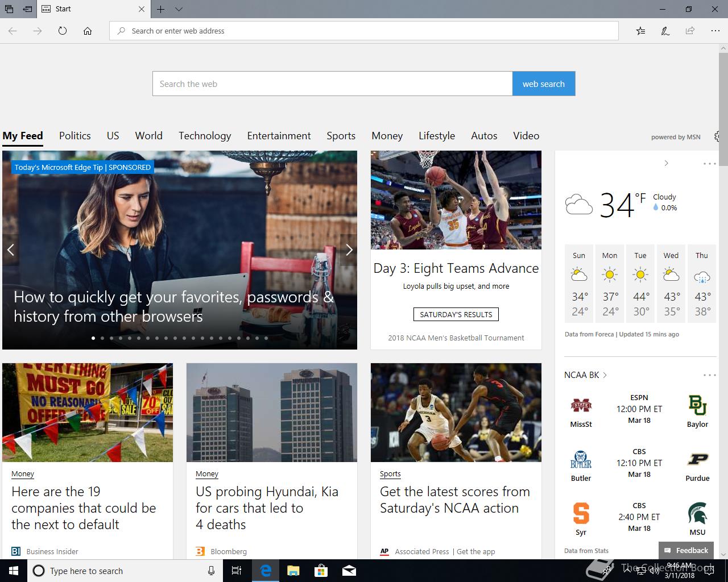Viewport: 728px width, 582px height.
Task: Open 2018 NCAA Men's Basketball Tournament link
Action: click(x=456, y=338)
